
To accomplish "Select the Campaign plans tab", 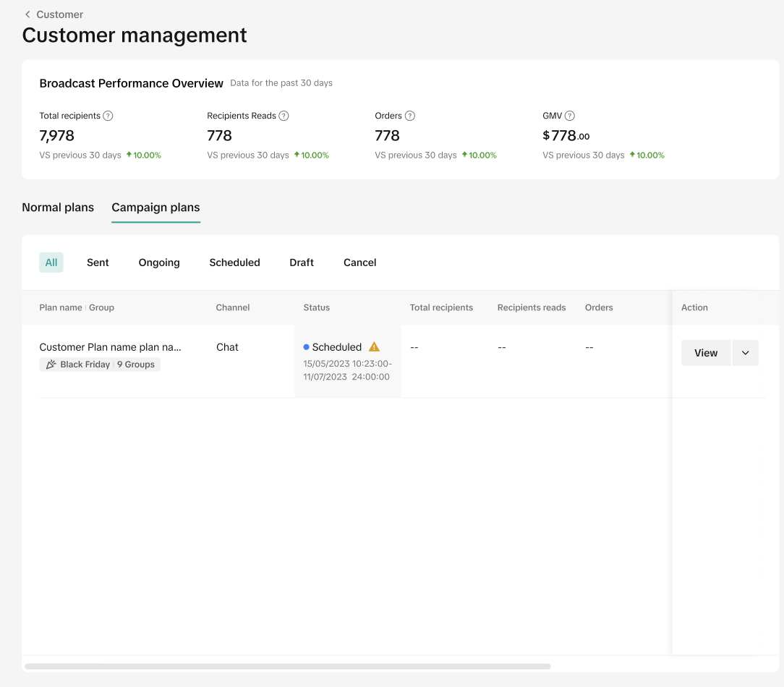I will (155, 208).
